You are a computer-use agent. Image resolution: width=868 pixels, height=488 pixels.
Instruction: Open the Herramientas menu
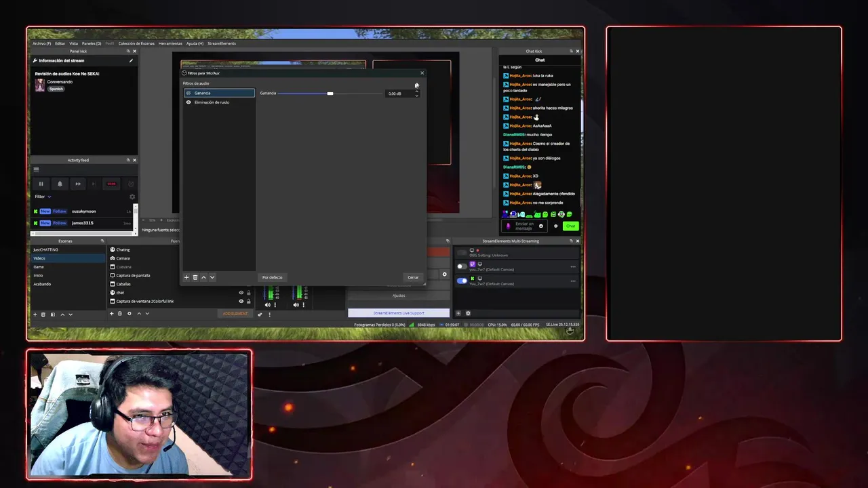170,43
